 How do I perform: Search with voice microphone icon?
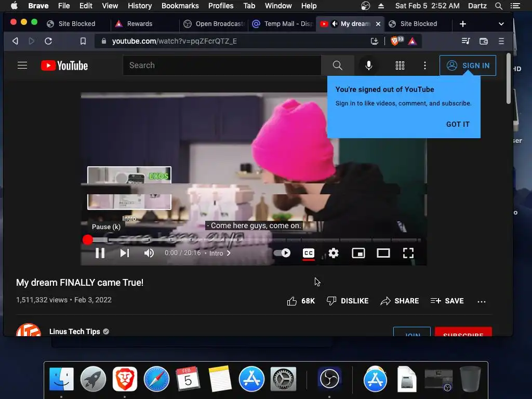tap(369, 65)
